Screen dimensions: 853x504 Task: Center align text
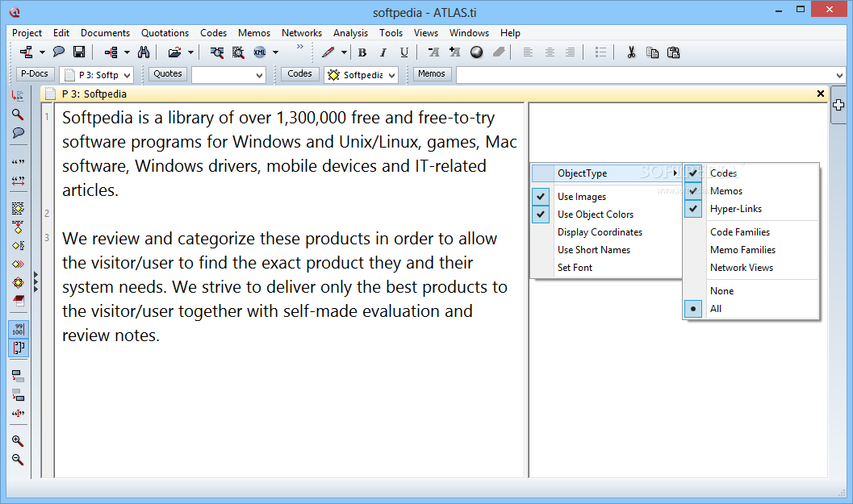pyautogui.click(x=550, y=52)
